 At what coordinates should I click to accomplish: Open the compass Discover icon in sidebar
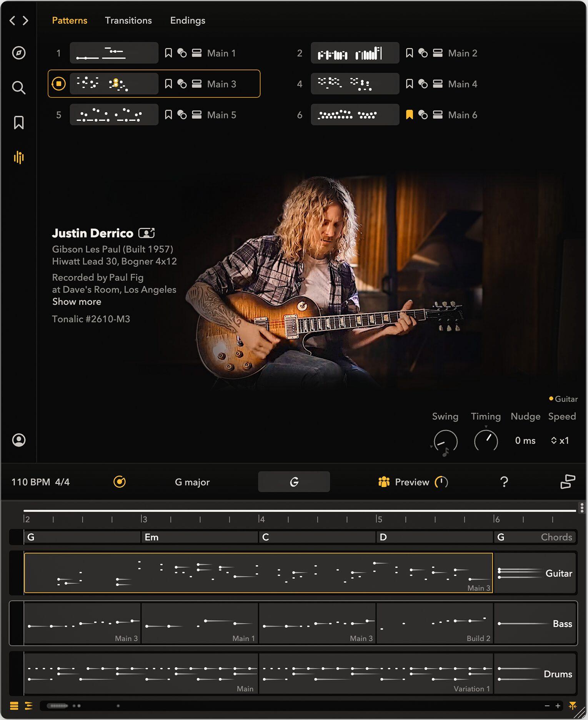[18, 53]
